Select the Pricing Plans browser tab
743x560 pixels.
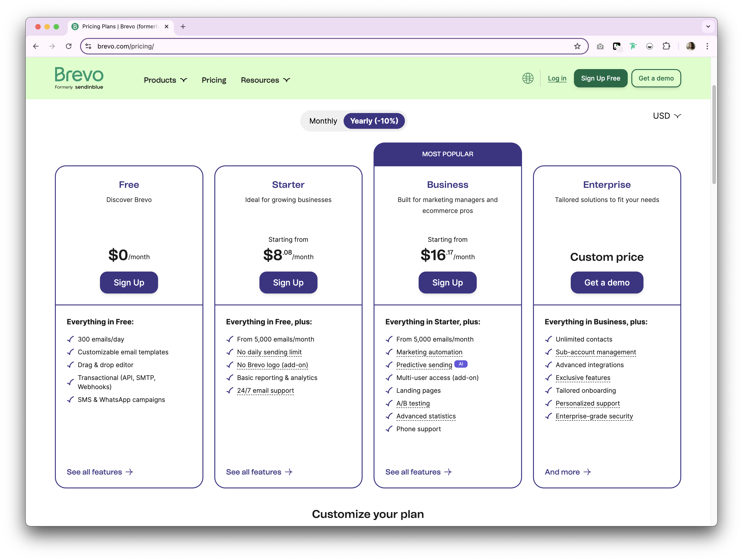120,27
